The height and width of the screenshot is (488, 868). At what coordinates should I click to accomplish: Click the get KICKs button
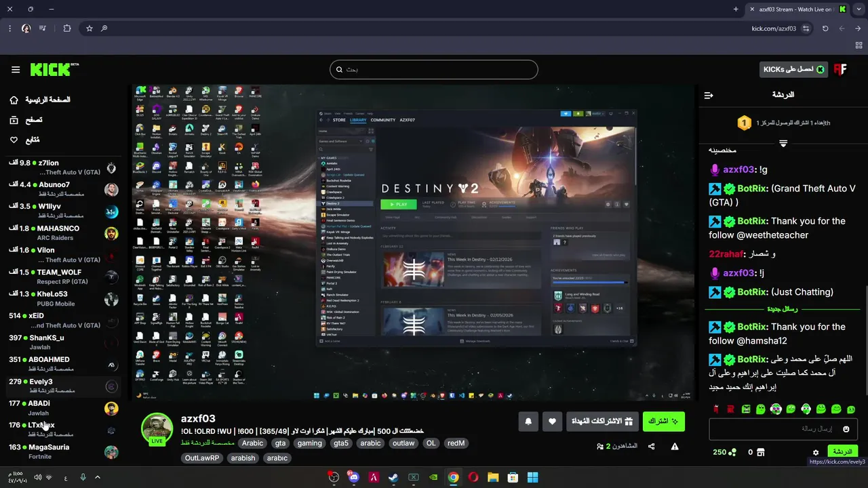click(794, 69)
